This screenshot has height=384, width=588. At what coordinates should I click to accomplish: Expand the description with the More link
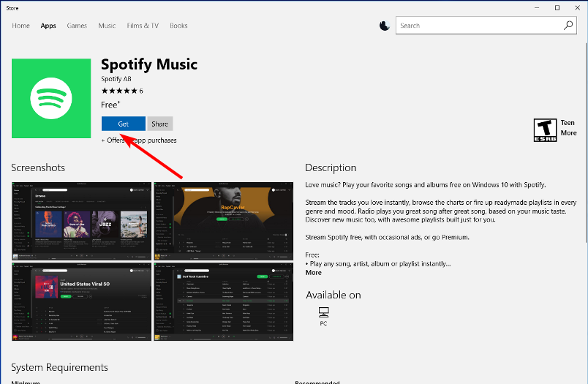coord(314,273)
